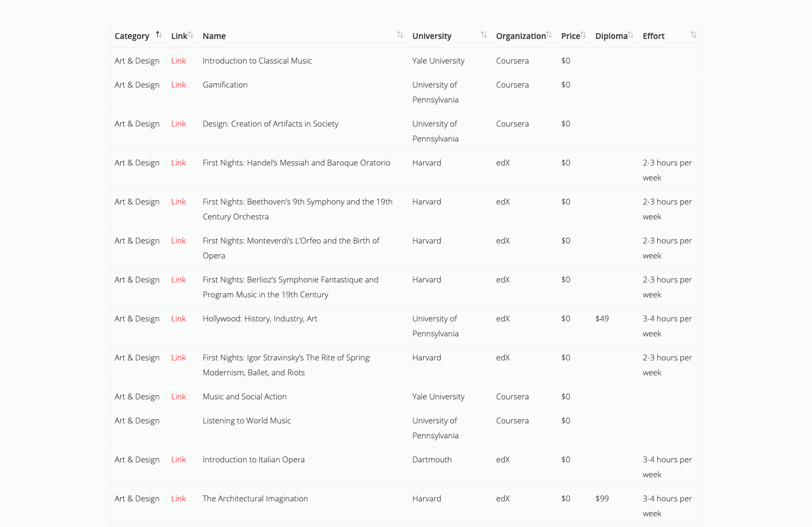Open link for Berlioz's Symphonie Fantastique course
This screenshot has height=527, width=812.
[x=178, y=280]
